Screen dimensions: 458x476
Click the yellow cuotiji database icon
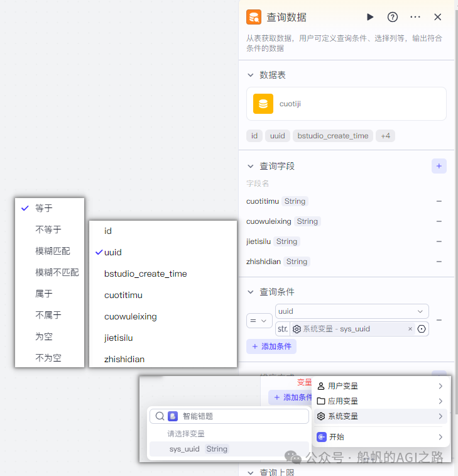[263, 104]
